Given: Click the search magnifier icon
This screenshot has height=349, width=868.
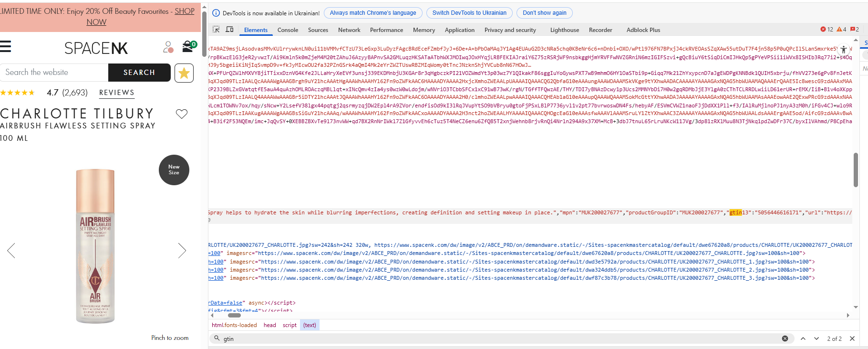Looking at the screenshot, I should tap(217, 338).
